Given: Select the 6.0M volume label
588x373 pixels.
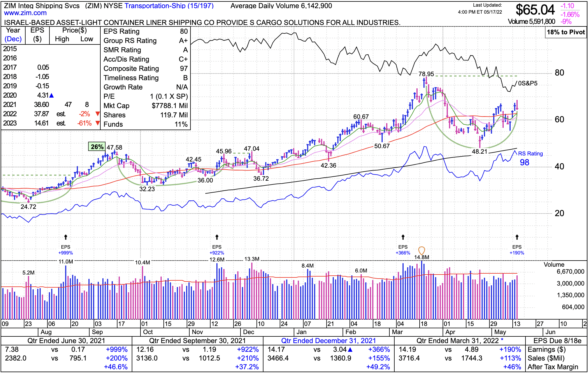Looking at the screenshot, I should 361,271.
